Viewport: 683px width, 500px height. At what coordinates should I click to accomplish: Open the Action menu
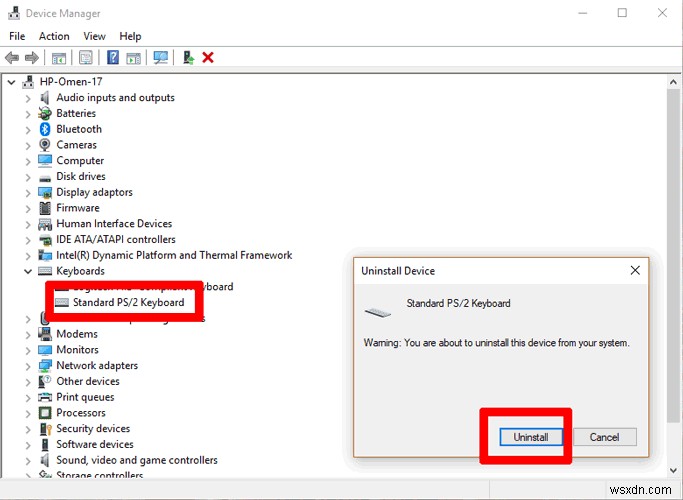point(54,36)
